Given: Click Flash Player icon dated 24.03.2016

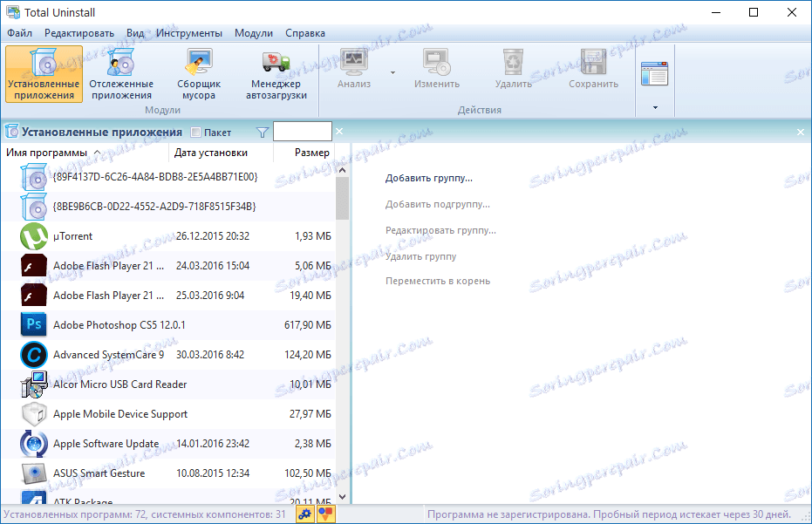Looking at the screenshot, I should pos(34,266).
